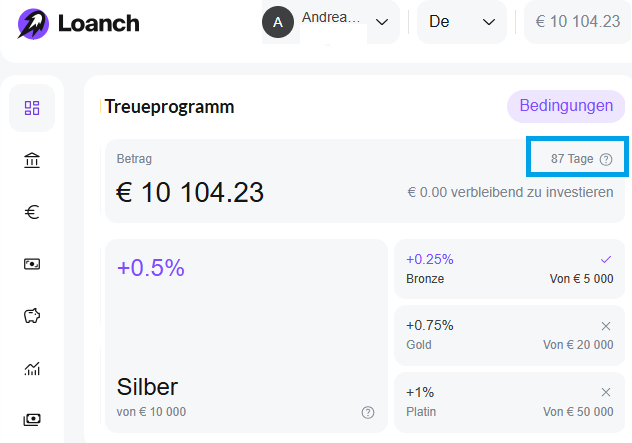
Task: Open the dashboard grid icon in sidebar
Action: click(32, 108)
